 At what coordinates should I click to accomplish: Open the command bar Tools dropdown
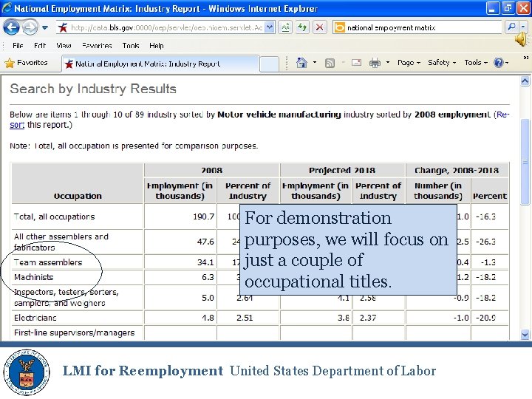(476, 63)
